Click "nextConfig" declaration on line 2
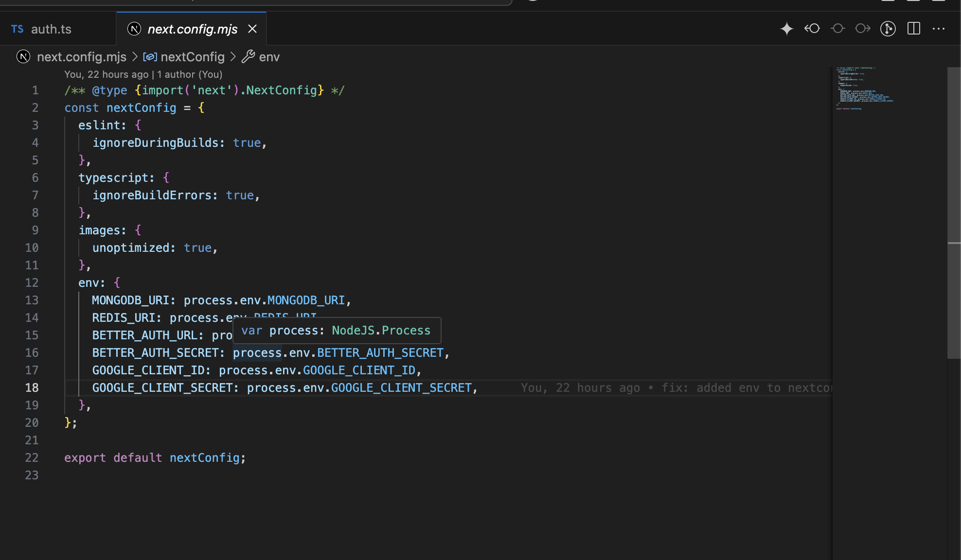The width and height of the screenshot is (961, 560). [x=141, y=108]
